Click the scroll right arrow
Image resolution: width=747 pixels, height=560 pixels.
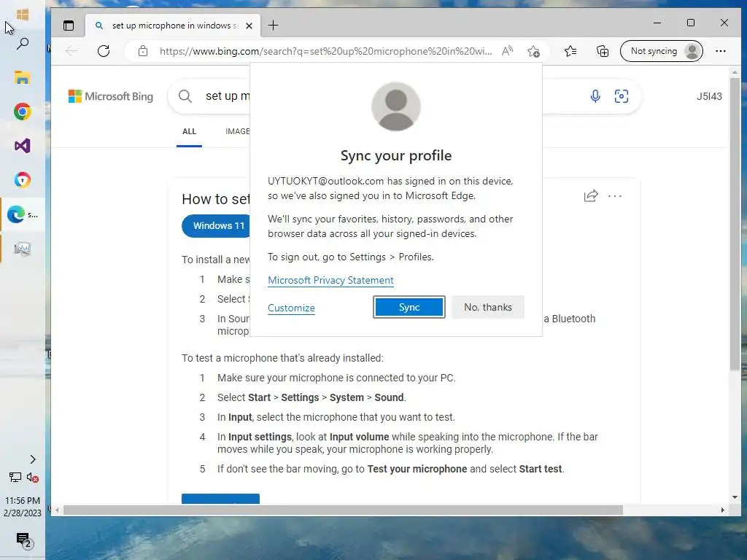pos(722,510)
